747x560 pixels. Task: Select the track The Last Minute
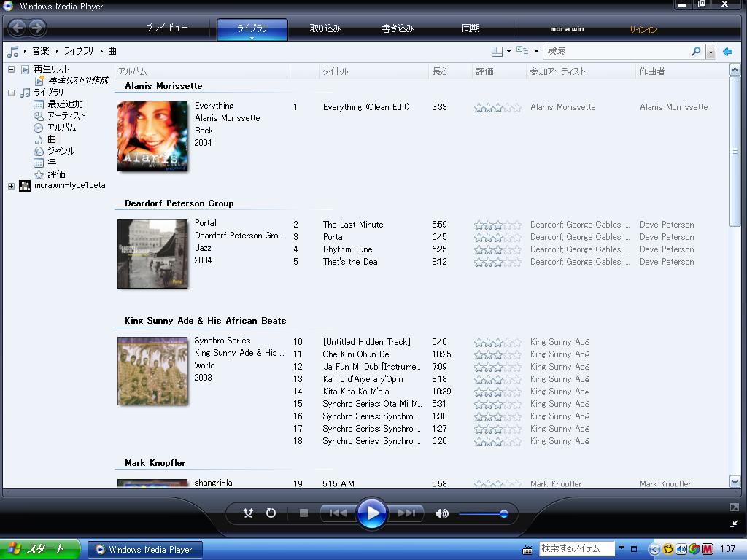point(353,225)
